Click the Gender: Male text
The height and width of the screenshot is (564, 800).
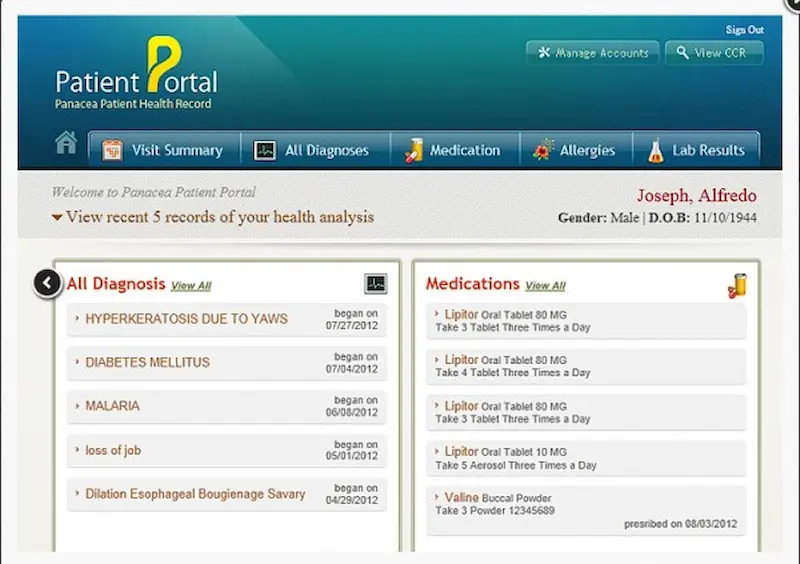pos(598,218)
